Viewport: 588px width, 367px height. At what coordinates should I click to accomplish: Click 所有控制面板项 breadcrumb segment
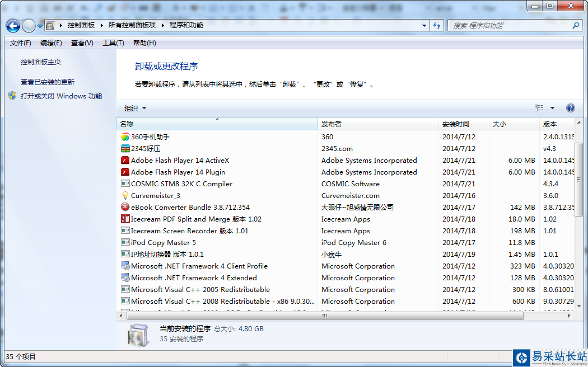(132, 25)
